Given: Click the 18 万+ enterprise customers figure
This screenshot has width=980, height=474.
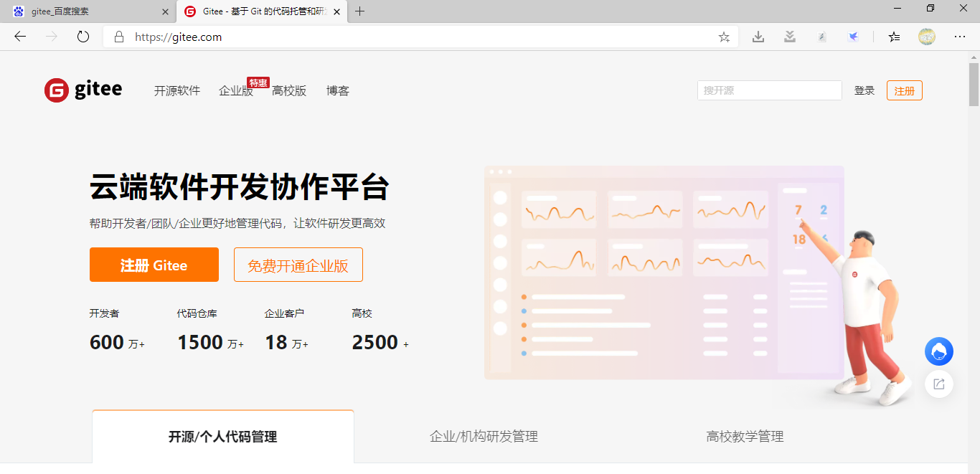Looking at the screenshot, I should [286, 343].
